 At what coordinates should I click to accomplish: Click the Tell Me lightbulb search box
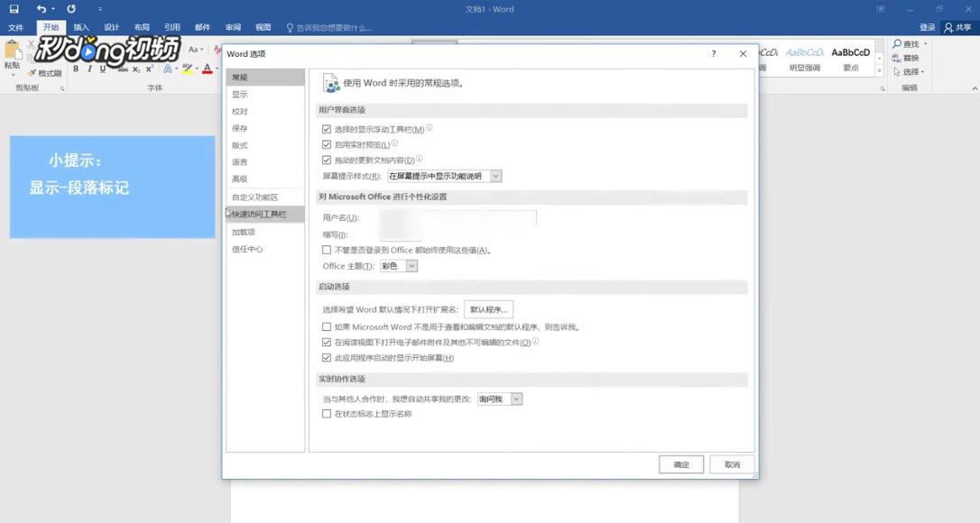click(328, 27)
